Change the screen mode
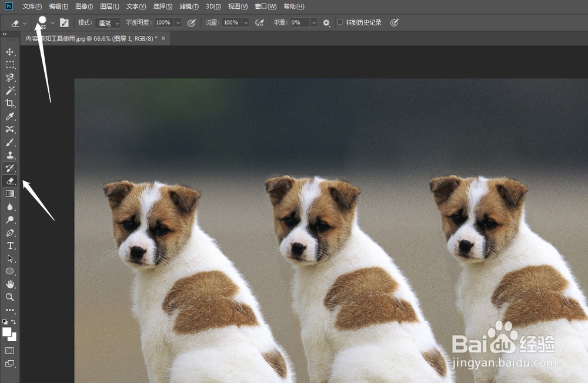Screen dimensions: 588x383 click(10, 363)
